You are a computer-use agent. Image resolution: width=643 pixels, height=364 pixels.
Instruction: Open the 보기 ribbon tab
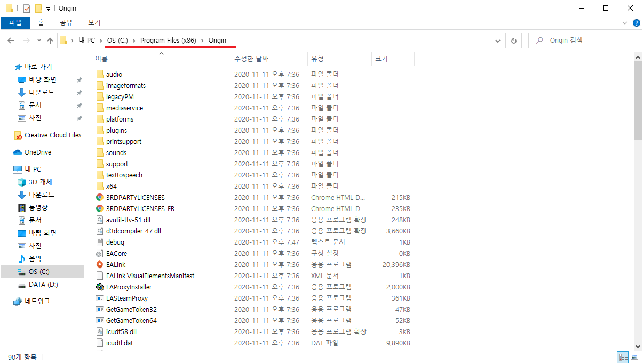(x=94, y=22)
